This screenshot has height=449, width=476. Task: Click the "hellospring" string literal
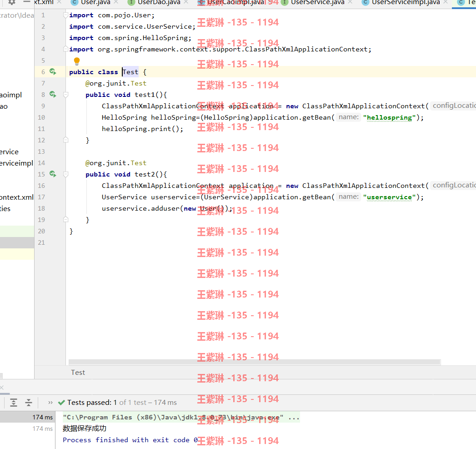point(390,117)
